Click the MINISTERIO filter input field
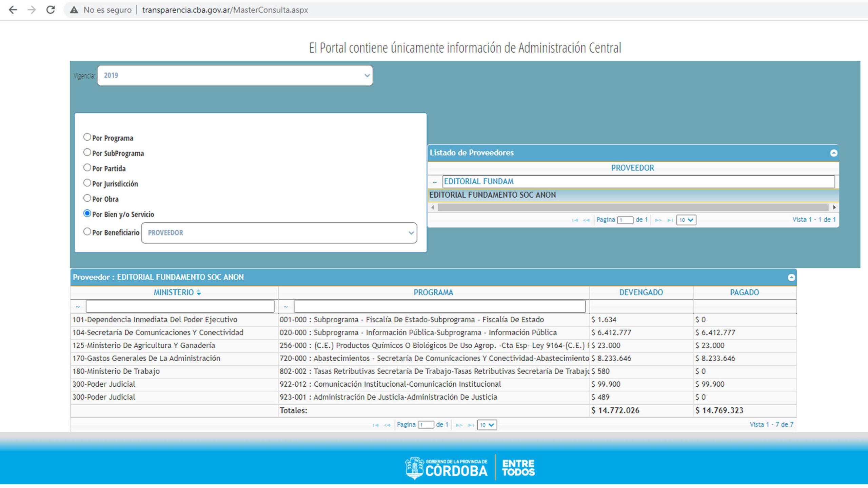868x488 pixels. pyautogui.click(x=180, y=306)
